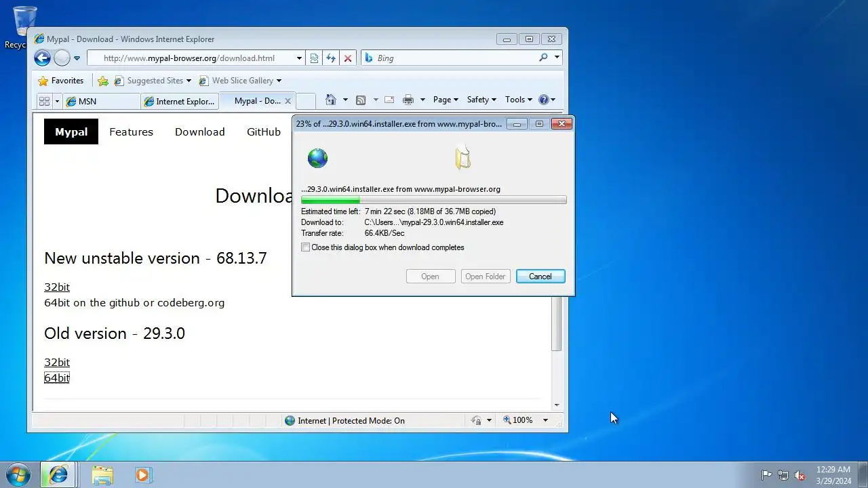Click the RSS feeds icon
Screen dimensions: 868x488
pos(361,100)
